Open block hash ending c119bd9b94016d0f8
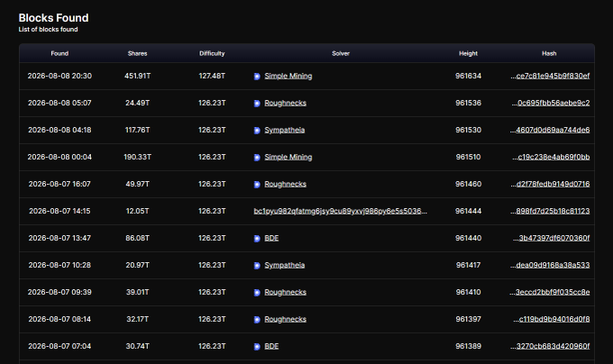The height and width of the screenshot is (364, 613). [x=551, y=319]
